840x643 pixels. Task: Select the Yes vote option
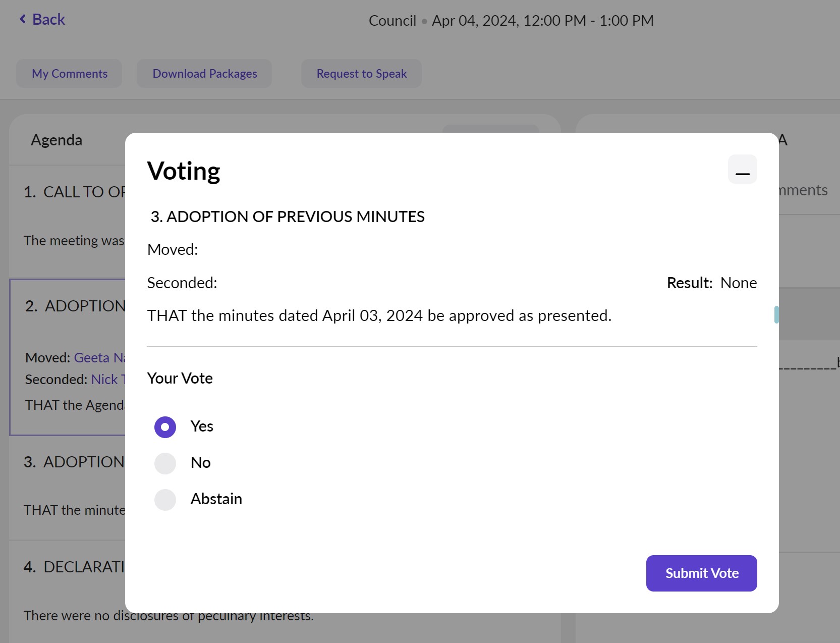(x=164, y=426)
